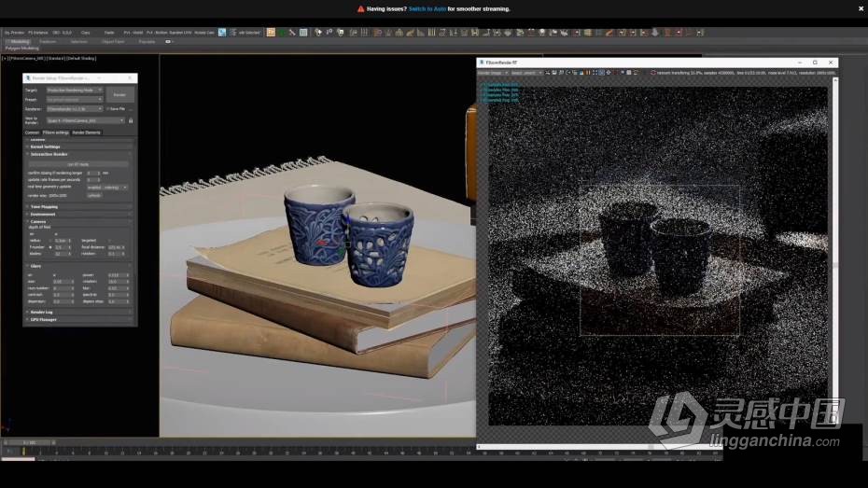Open the Target rendering mode dropdown
This screenshot has height=488, width=868.
[x=74, y=91]
